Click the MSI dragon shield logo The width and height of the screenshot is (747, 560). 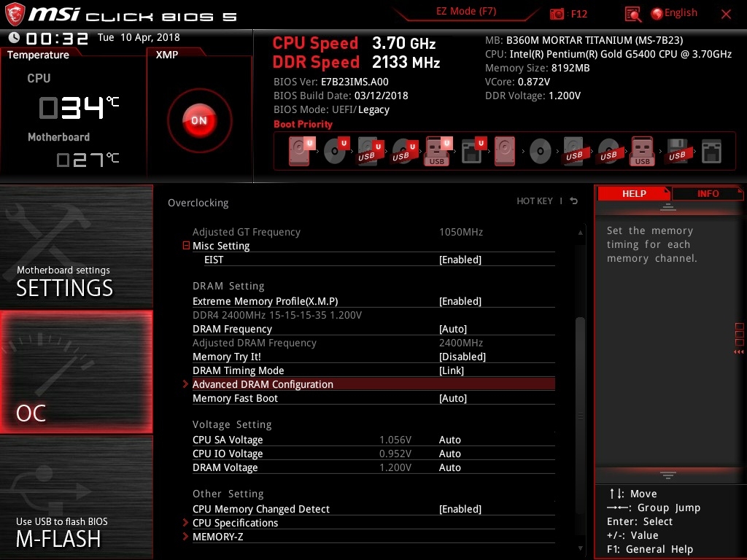pyautogui.click(x=15, y=15)
